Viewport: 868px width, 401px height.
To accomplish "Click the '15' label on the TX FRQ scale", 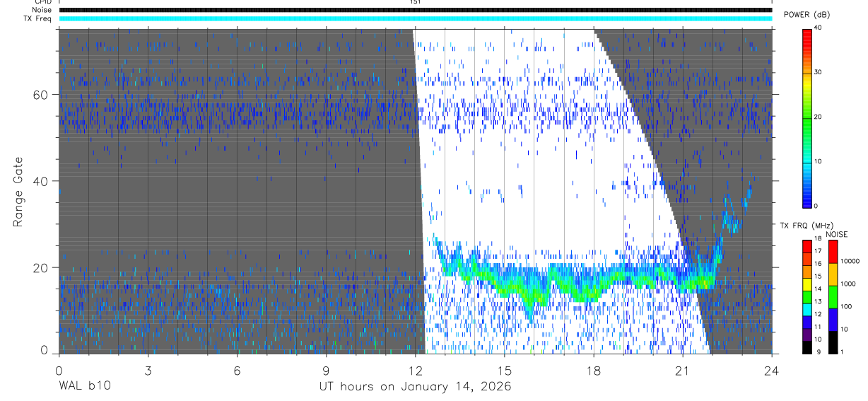I will click(817, 277).
